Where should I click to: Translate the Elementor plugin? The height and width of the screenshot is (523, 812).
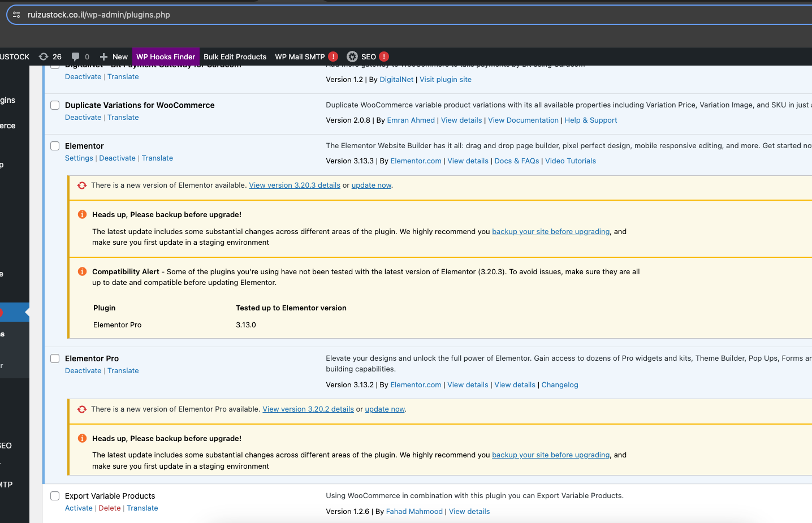157,158
